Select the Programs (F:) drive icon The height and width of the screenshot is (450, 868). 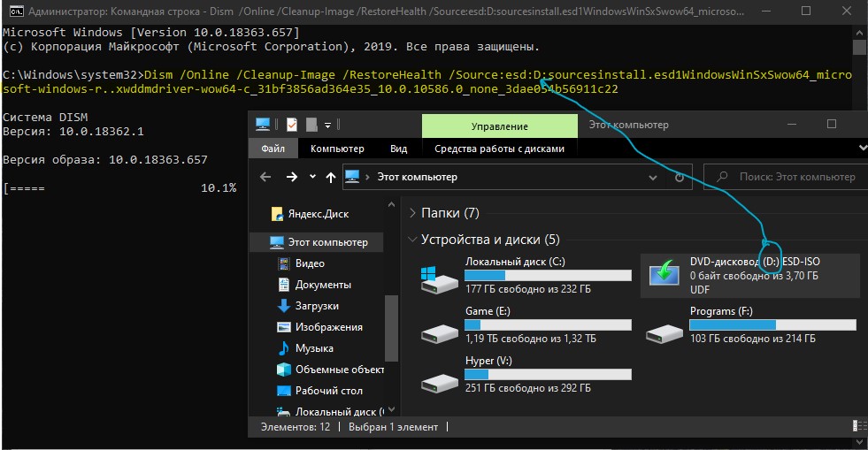(664, 334)
